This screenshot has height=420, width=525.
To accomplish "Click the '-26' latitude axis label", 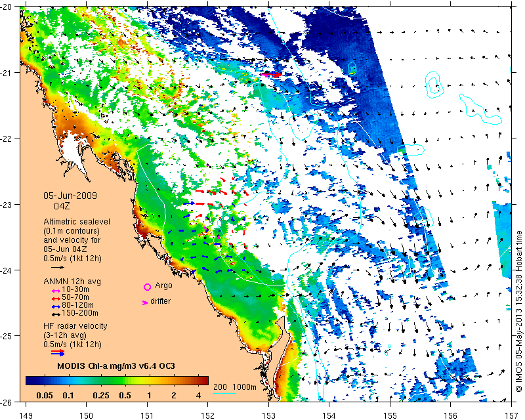I will pos(7,402).
